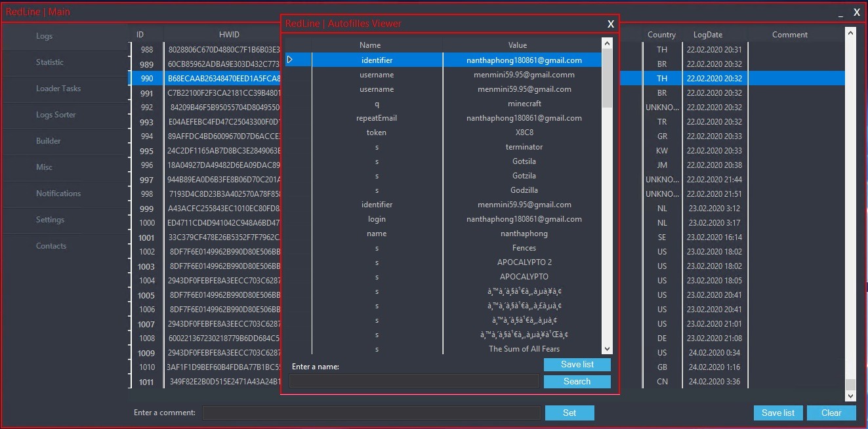
Task: Sort by the Name column header
Action: point(370,45)
